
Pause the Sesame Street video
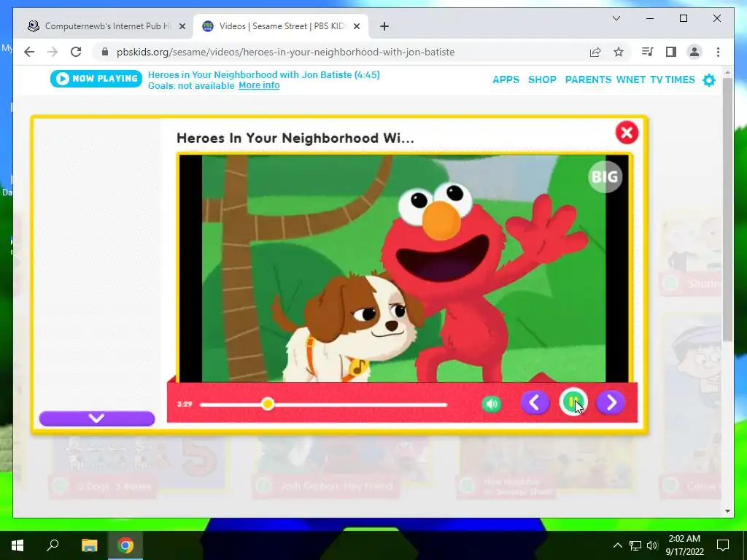[573, 402]
